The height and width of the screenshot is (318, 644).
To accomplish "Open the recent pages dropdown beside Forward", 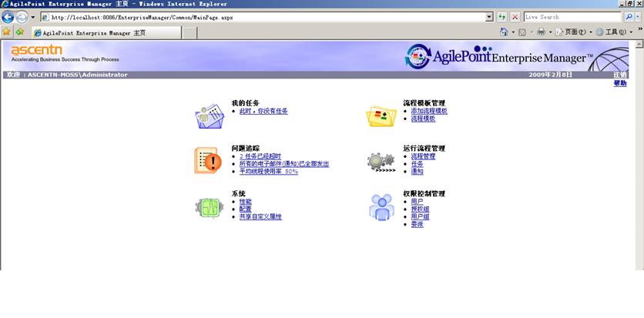I will [x=33, y=17].
